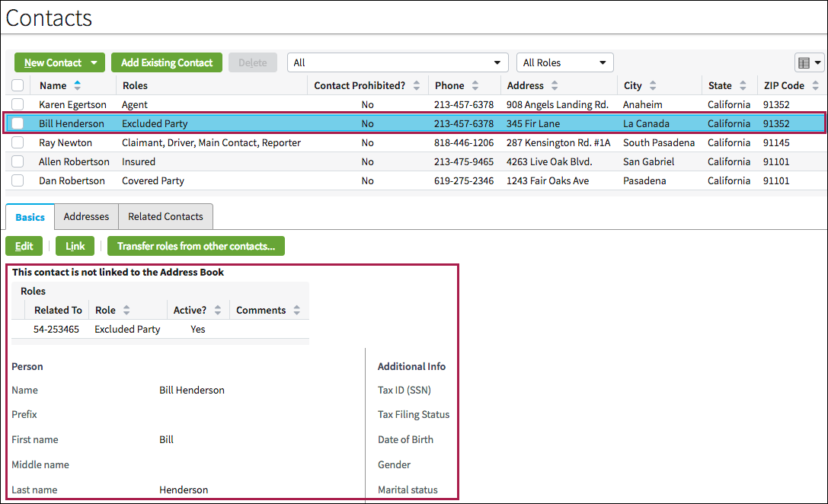This screenshot has height=504, width=828.
Task: Sort the Contact Prohibited? column
Action: point(416,85)
